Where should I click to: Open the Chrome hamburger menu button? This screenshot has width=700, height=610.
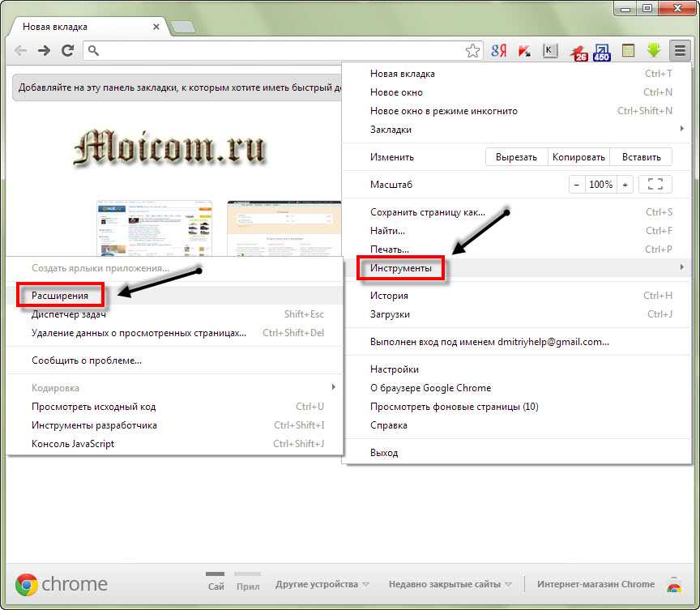[x=680, y=51]
